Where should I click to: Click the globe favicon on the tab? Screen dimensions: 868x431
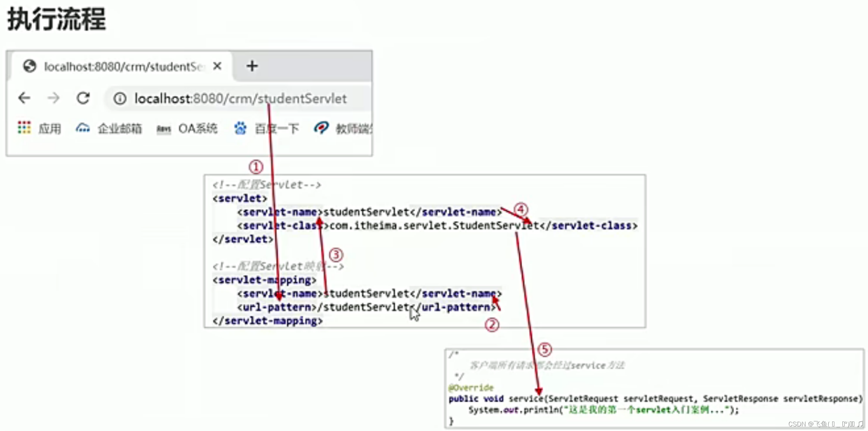29,66
